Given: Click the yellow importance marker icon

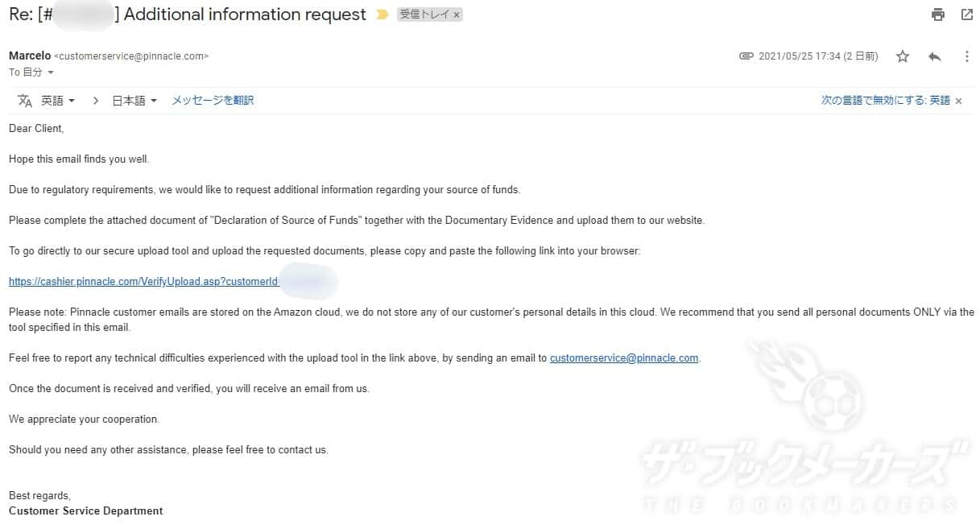Looking at the screenshot, I should (382, 14).
